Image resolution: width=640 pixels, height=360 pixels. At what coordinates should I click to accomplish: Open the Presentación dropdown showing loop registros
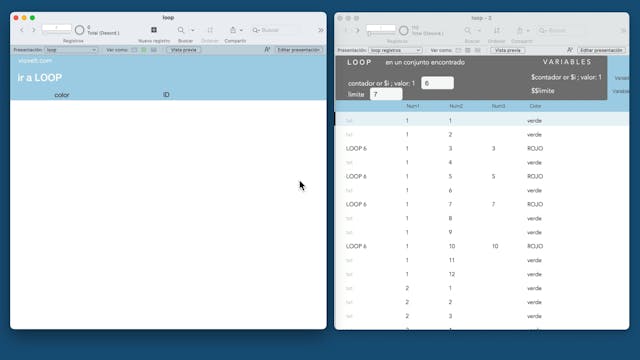(395, 50)
